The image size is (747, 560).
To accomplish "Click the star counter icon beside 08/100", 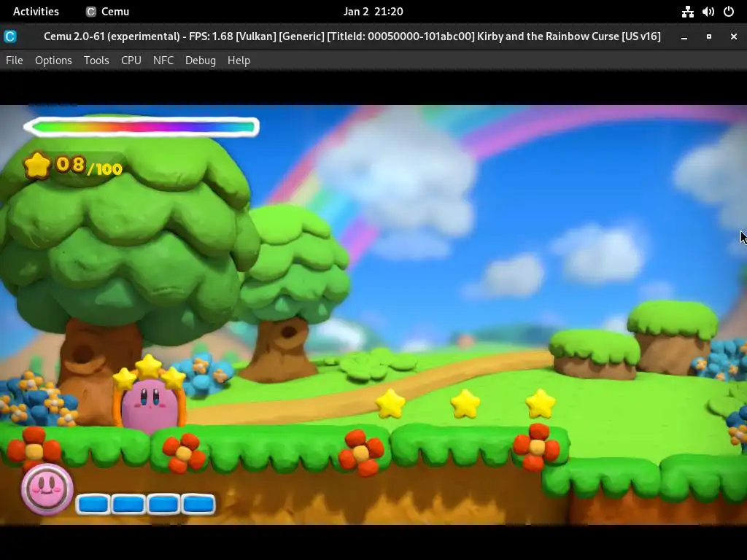I will (x=37, y=166).
